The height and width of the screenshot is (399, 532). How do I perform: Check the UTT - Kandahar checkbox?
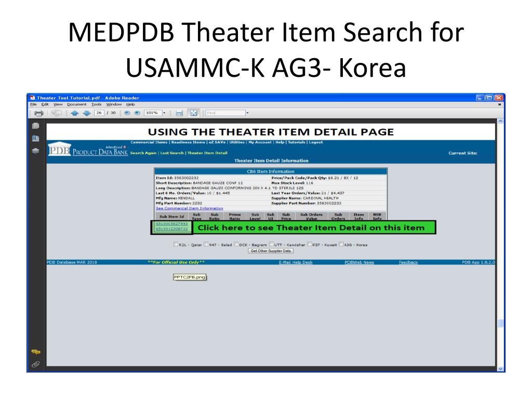pyautogui.click(x=271, y=244)
